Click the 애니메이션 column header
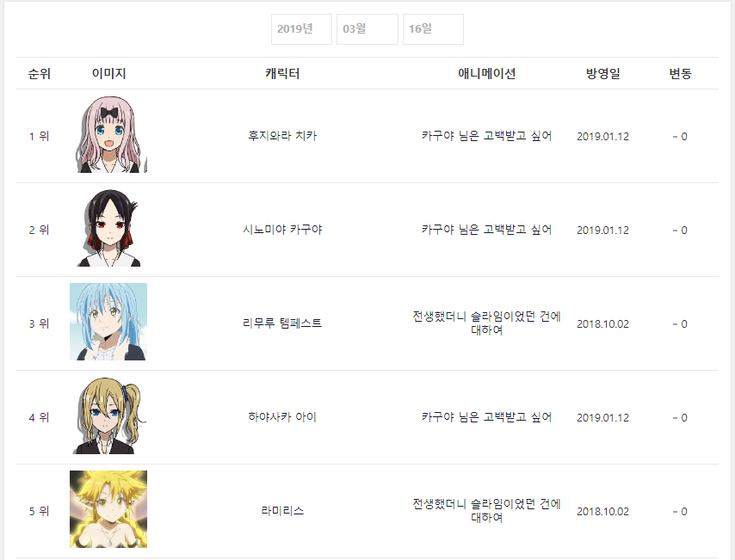The height and width of the screenshot is (560, 735). 486,74
